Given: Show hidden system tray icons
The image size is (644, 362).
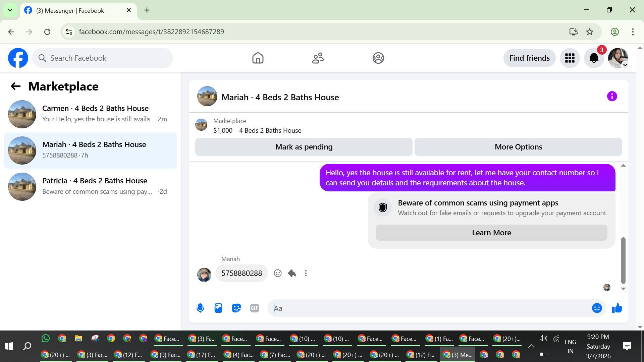Looking at the screenshot, I should click(x=531, y=346).
